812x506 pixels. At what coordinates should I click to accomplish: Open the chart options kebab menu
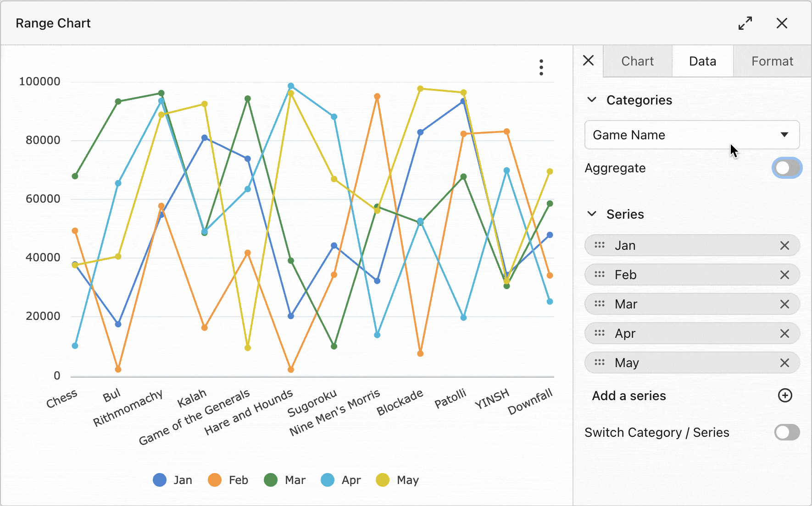click(541, 67)
